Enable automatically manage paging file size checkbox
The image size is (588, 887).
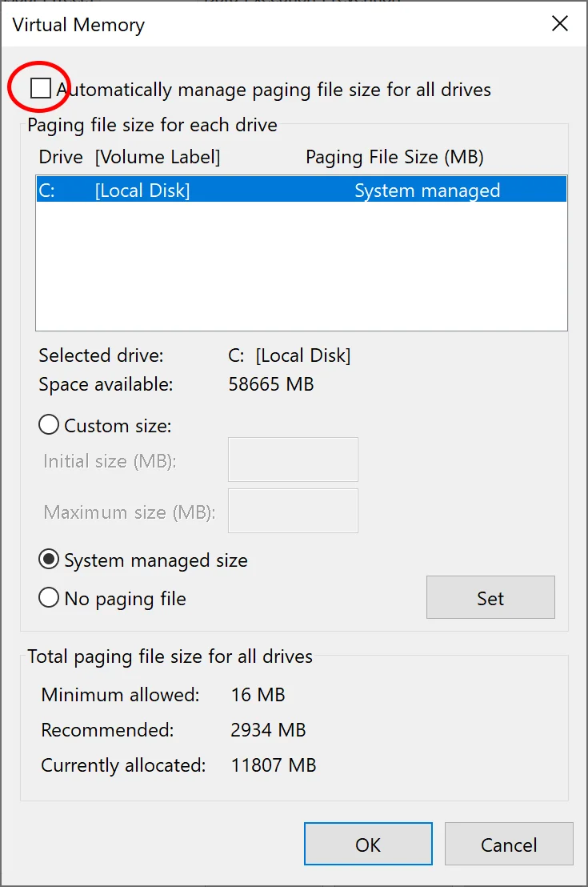coord(41,88)
